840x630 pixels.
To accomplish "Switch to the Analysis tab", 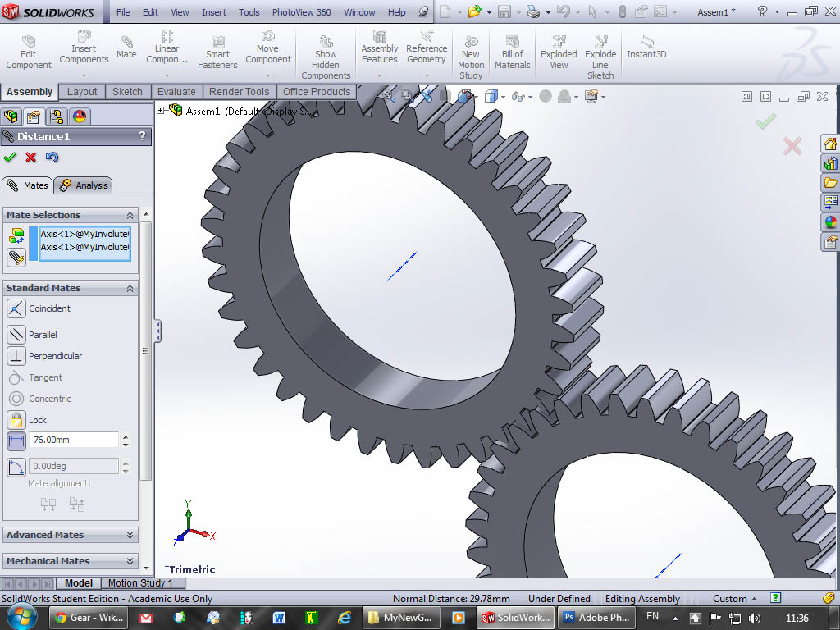I will coord(84,185).
